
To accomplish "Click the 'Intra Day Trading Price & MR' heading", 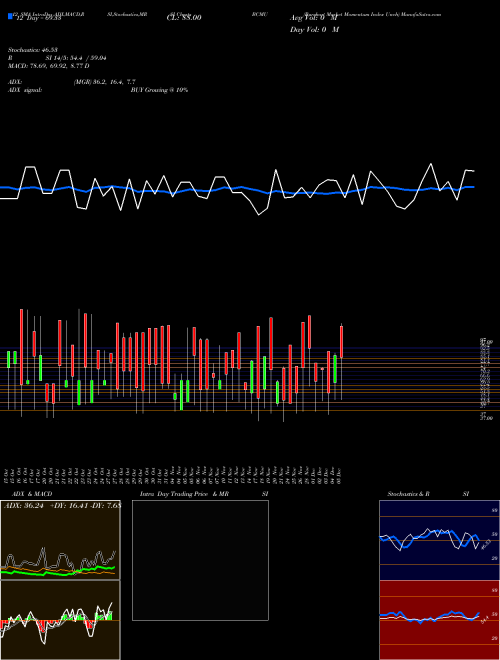I will click(184, 494).
